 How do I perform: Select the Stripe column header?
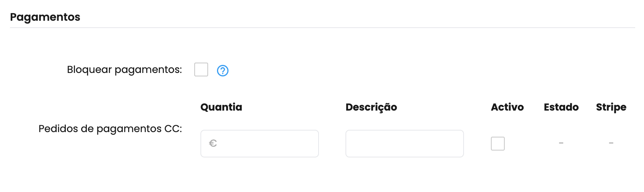[x=611, y=107]
